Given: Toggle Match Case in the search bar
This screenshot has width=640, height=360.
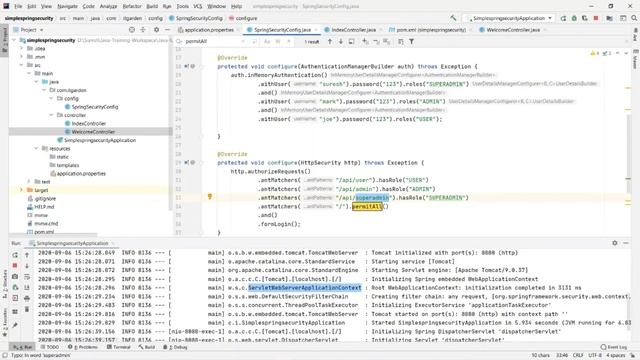Looking at the screenshot, I should pyautogui.click(x=267, y=41).
